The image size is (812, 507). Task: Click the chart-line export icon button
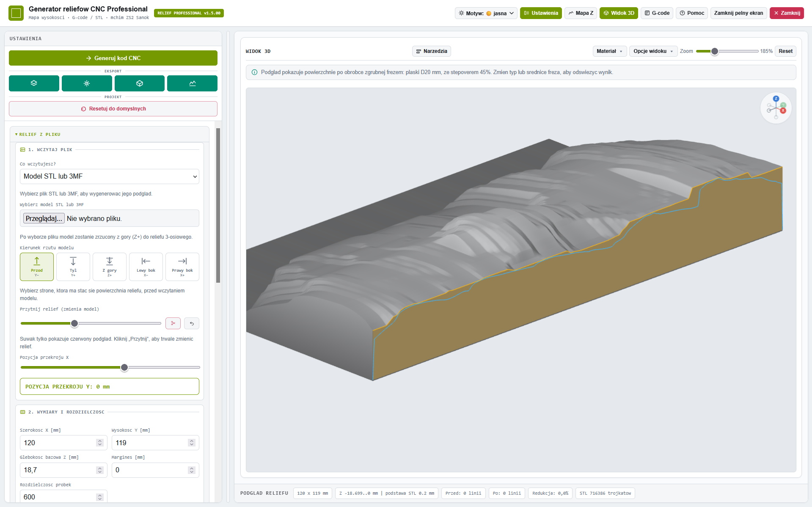pos(192,83)
